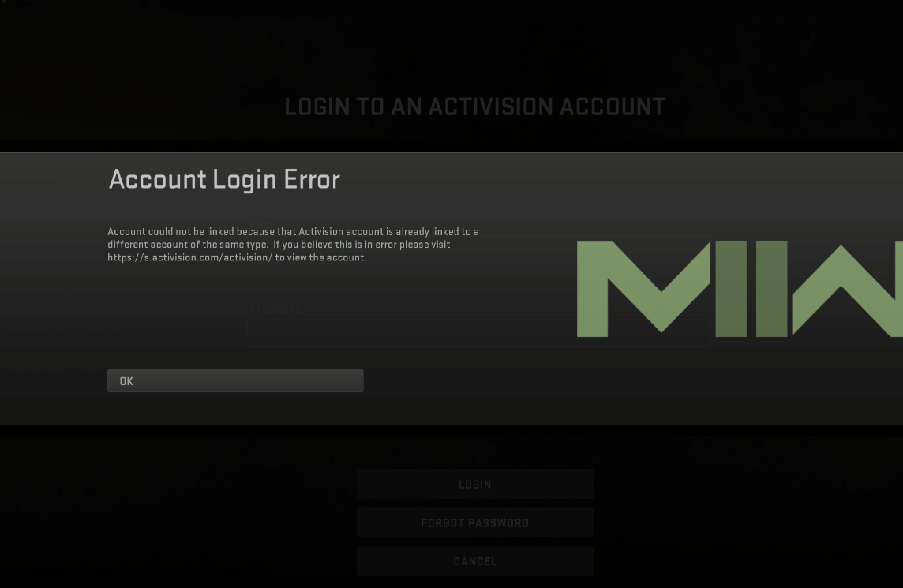The image size is (903, 588).
Task: Dismiss the error with the OK button
Action: click(x=235, y=380)
